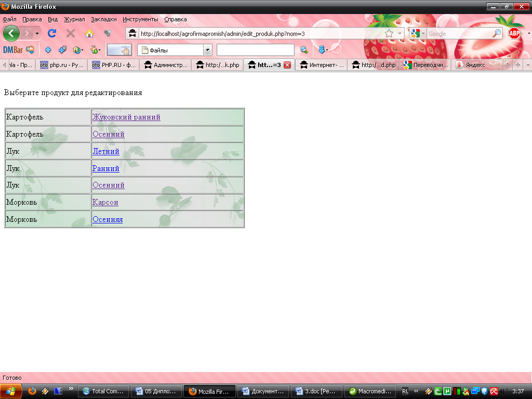The image size is (532, 399).
Task: Switch to the Переводчи... tab
Action: click(425, 65)
